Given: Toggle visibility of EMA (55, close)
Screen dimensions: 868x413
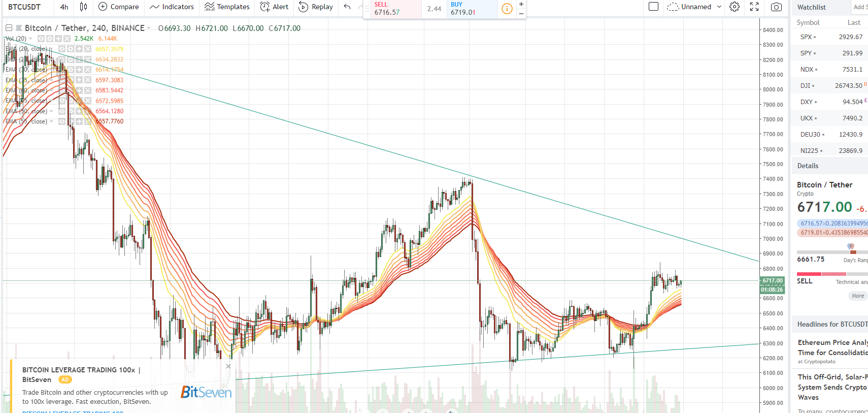Looking at the screenshot, I should [x=61, y=121].
